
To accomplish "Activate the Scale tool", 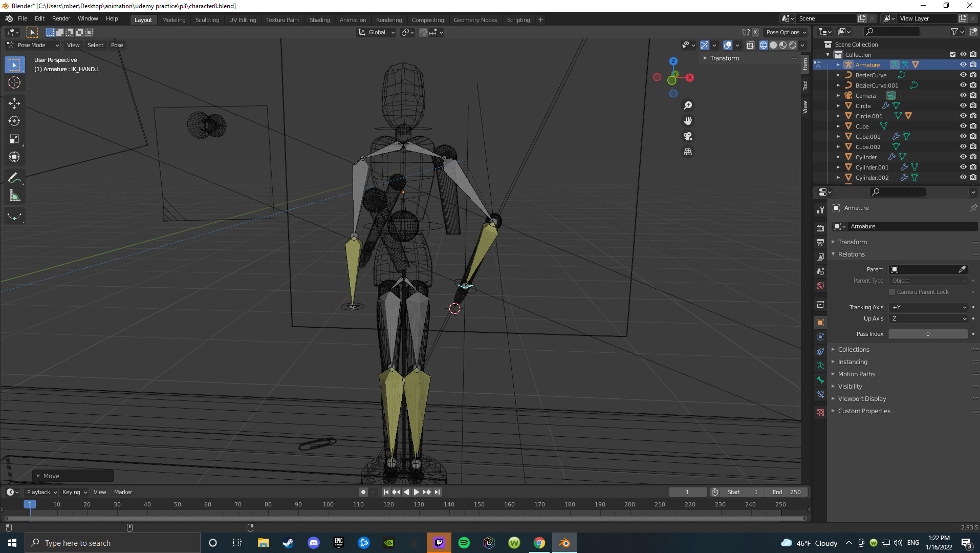I will click(x=14, y=139).
